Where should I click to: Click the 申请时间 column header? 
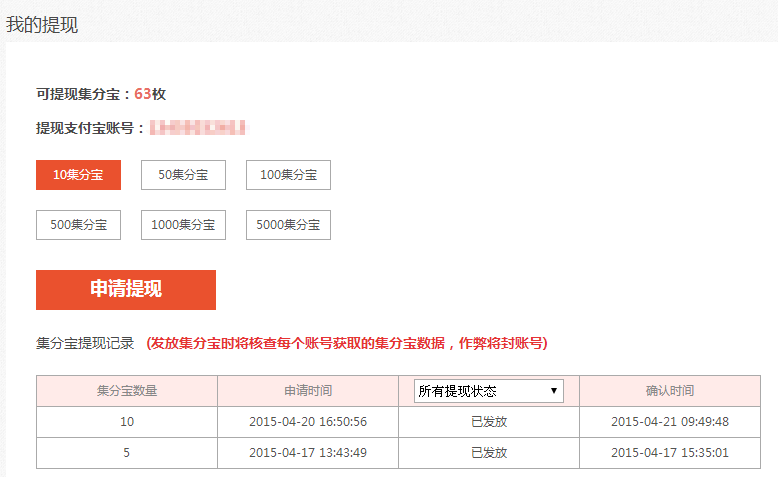308,391
